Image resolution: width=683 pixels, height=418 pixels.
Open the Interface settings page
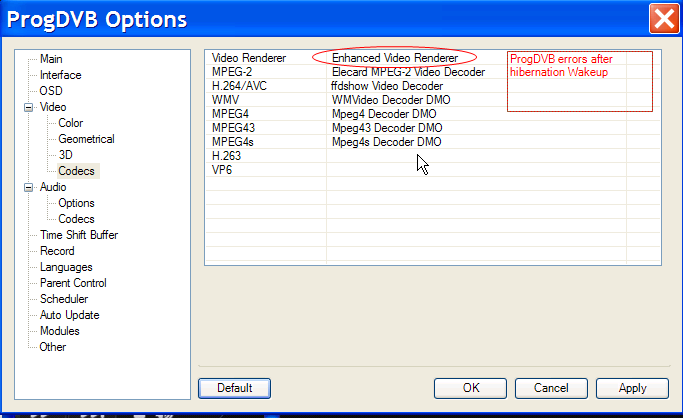[x=60, y=75]
